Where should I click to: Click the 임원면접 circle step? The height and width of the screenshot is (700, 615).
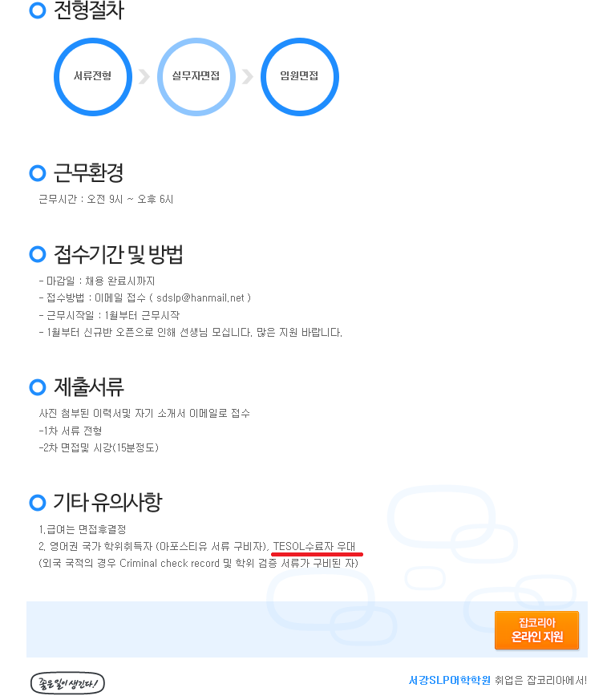pyautogui.click(x=300, y=77)
